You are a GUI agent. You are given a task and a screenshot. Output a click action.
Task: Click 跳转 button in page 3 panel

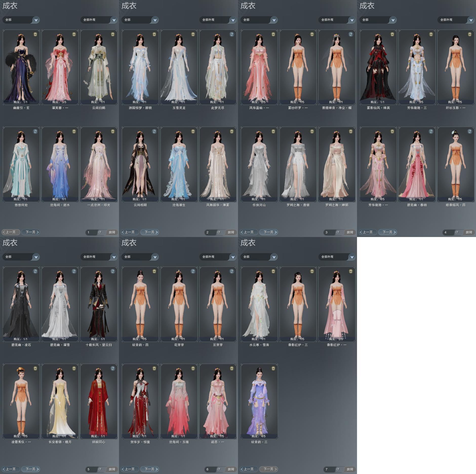point(350,232)
